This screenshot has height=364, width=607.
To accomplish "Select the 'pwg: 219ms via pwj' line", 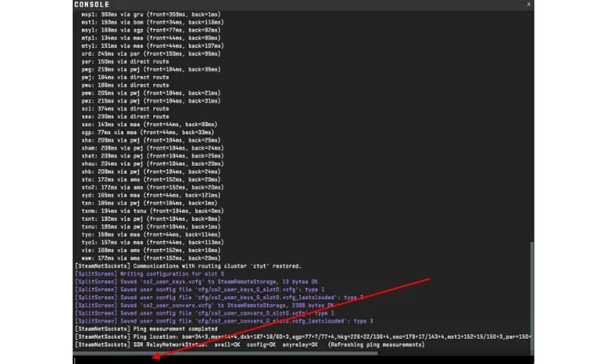I will point(151,70).
